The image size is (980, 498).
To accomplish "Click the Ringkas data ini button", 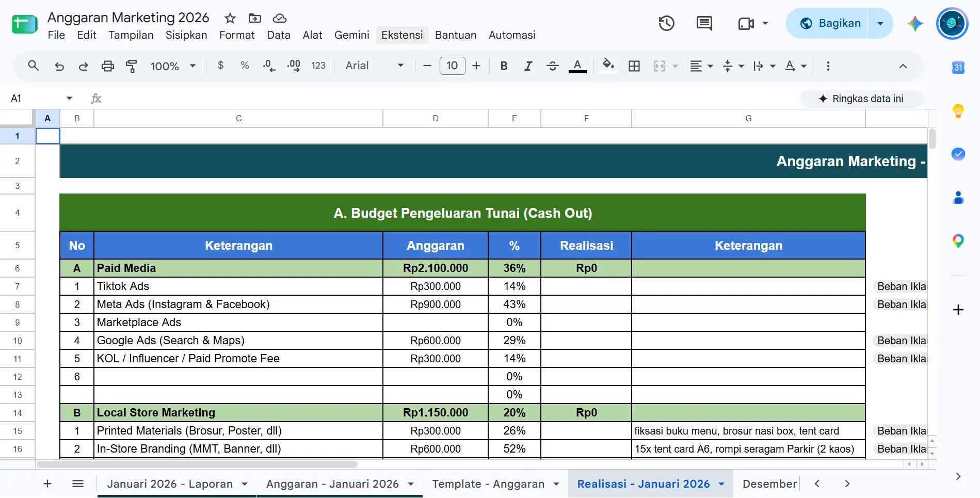I will pos(861,99).
